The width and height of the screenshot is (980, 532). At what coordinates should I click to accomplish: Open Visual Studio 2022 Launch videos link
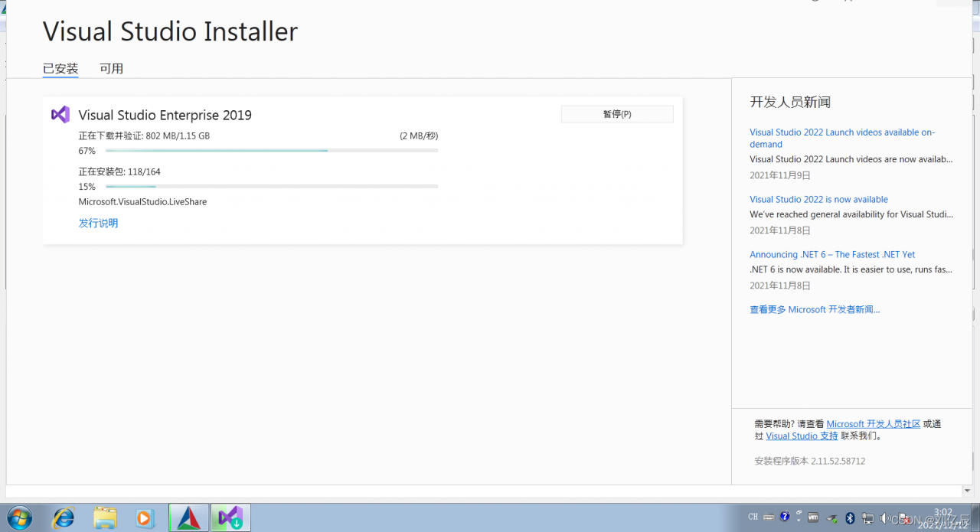[842, 138]
